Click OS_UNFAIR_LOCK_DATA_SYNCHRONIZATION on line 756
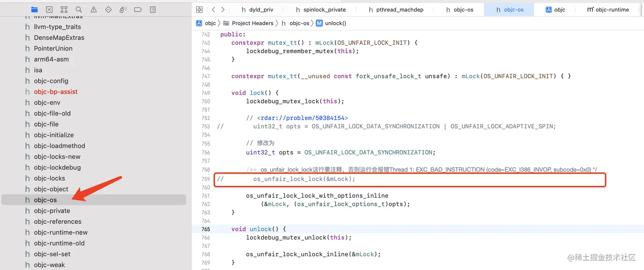The height and width of the screenshot is (270, 644). [368, 152]
